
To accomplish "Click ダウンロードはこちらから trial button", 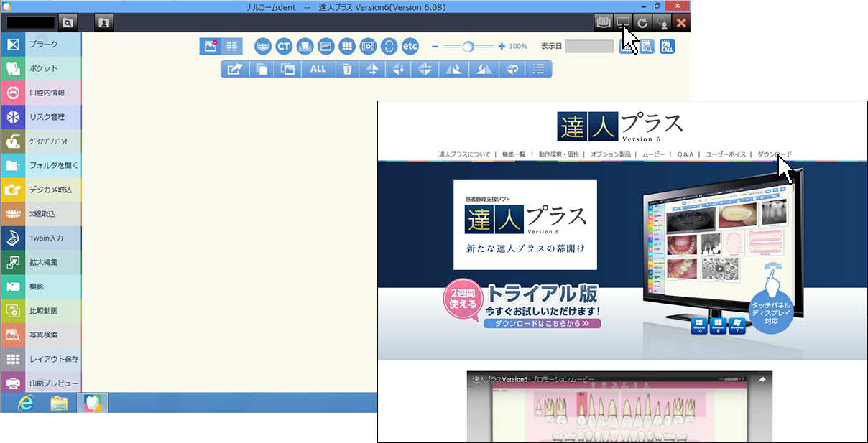I will 542,323.
